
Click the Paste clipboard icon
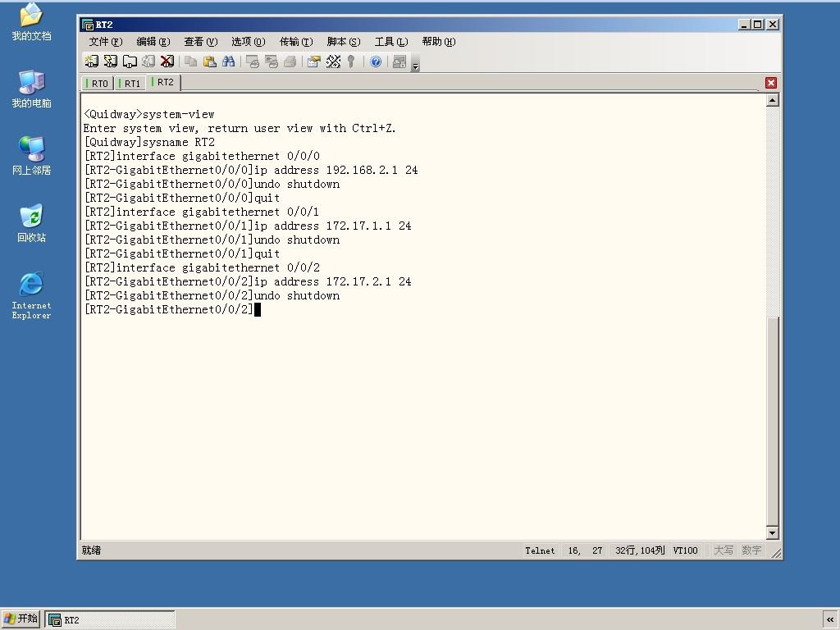pyautogui.click(x=210, y=62)
